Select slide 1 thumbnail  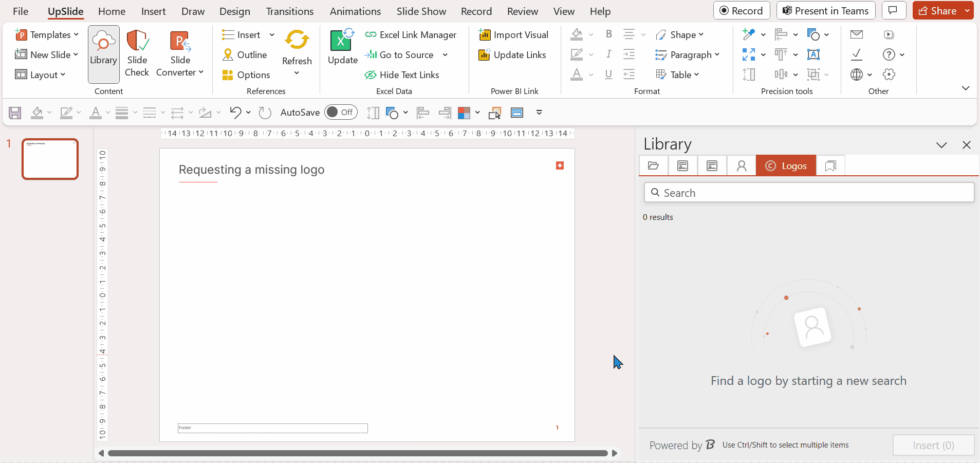tap(50, 159)
